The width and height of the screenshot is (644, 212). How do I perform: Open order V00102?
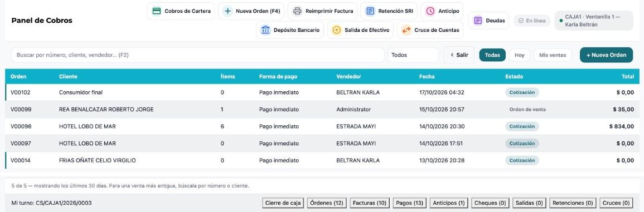point(322,93)
